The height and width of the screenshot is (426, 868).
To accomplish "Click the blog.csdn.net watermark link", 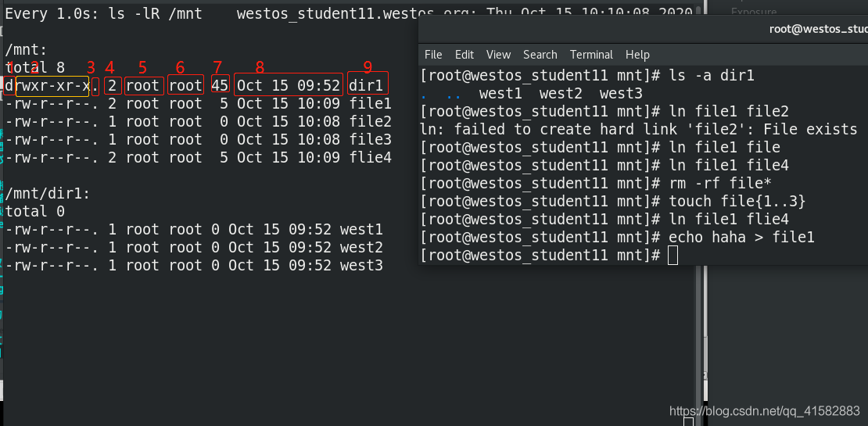I will click(x=765, y=411).
